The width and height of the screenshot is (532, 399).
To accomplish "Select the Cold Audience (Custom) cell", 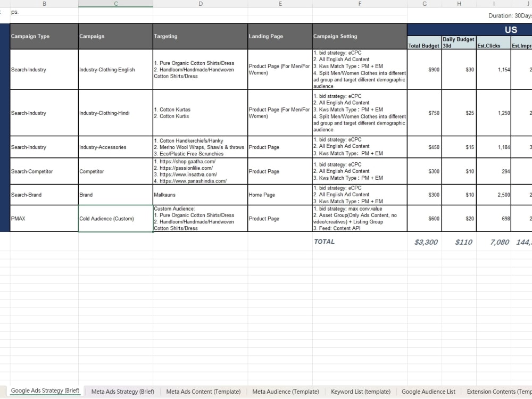I will 115,219.
